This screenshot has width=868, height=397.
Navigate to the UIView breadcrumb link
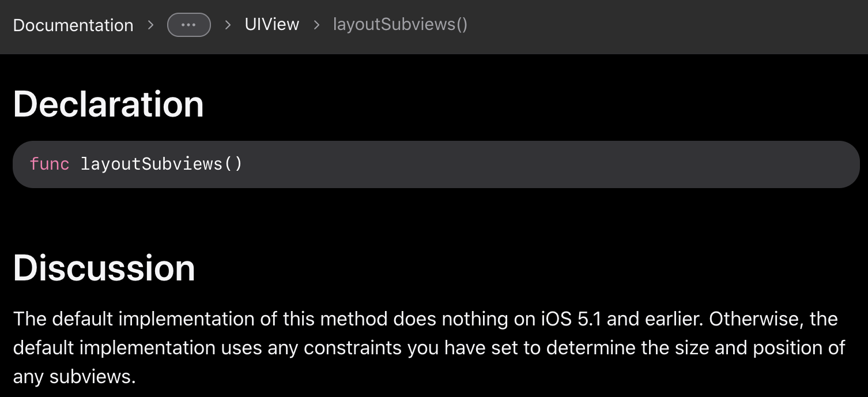[x=271, y=24]
